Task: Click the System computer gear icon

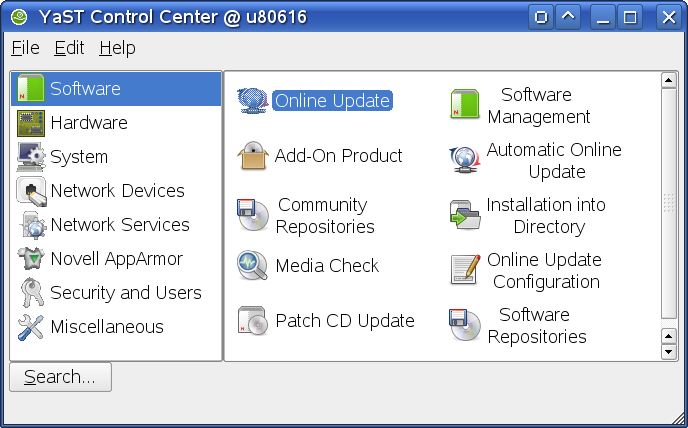Action: (x=31, y=157)
